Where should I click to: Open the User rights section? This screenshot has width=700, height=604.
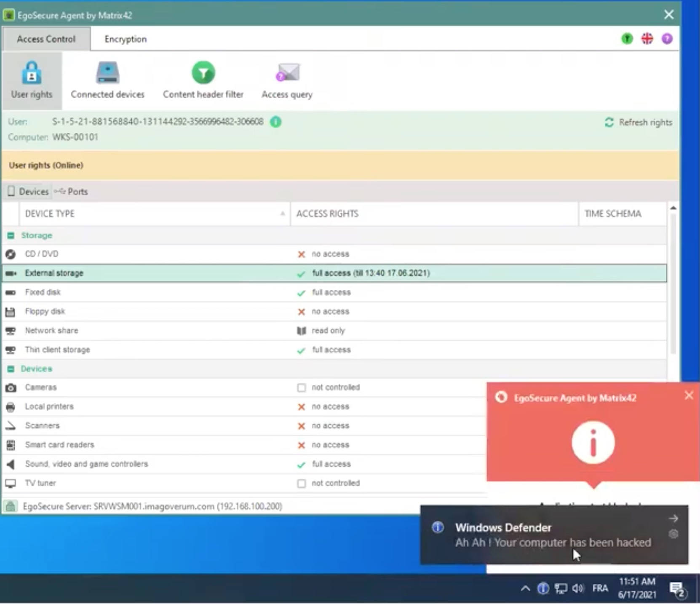[32, 80]
